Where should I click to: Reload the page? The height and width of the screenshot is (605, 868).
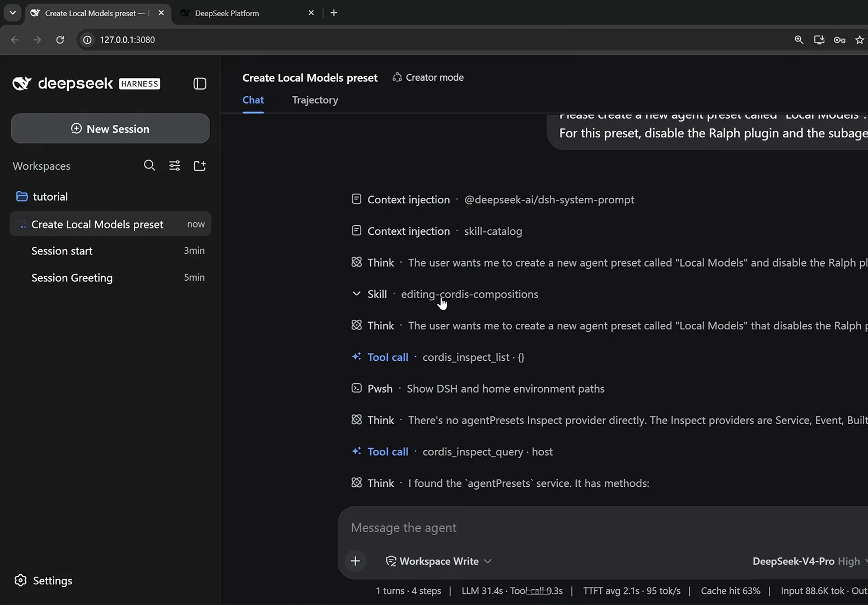(60, 40)
